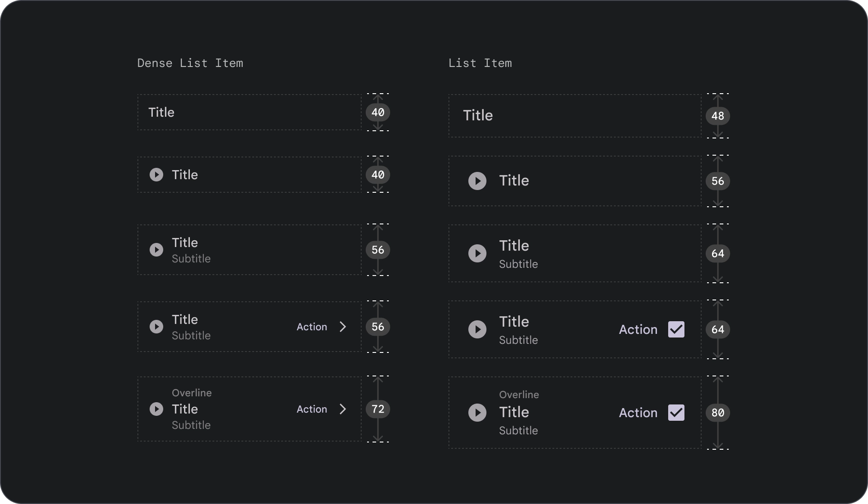Click the play icon on action row dense item

coord(156,326)
